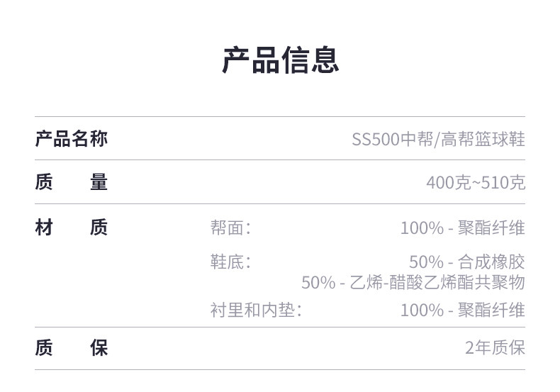Select the 400克 minimum weight value
The image size is (560, 392).
click(447, 183)
